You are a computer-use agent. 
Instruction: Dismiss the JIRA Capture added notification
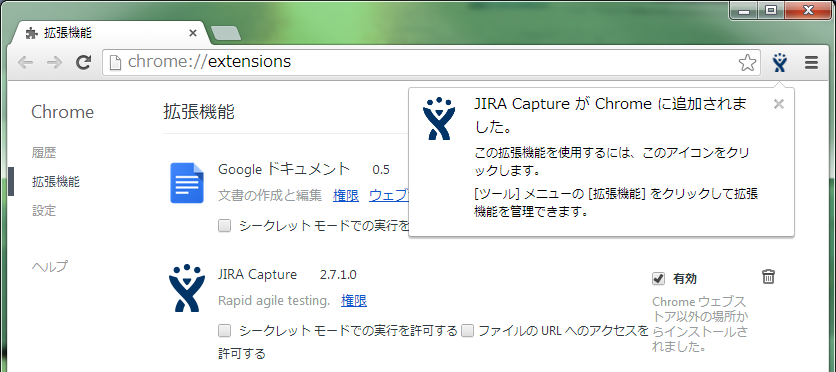click(778, 104)
